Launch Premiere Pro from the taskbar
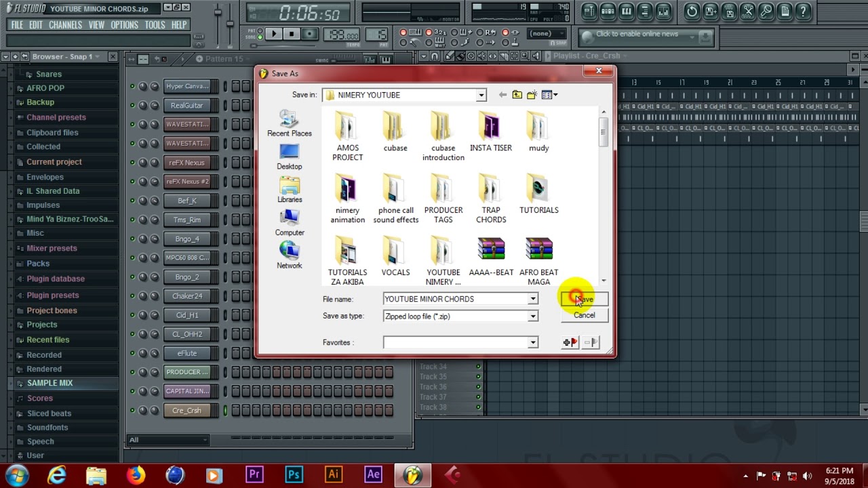868x488 pixels. tap(254, 474)
